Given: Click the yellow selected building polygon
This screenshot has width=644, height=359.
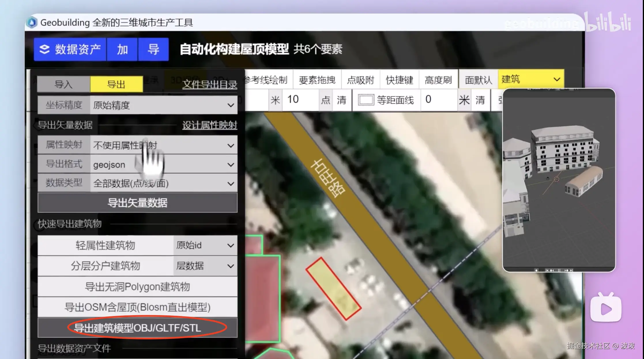Looking at the screenshot, I should point(333,289).
